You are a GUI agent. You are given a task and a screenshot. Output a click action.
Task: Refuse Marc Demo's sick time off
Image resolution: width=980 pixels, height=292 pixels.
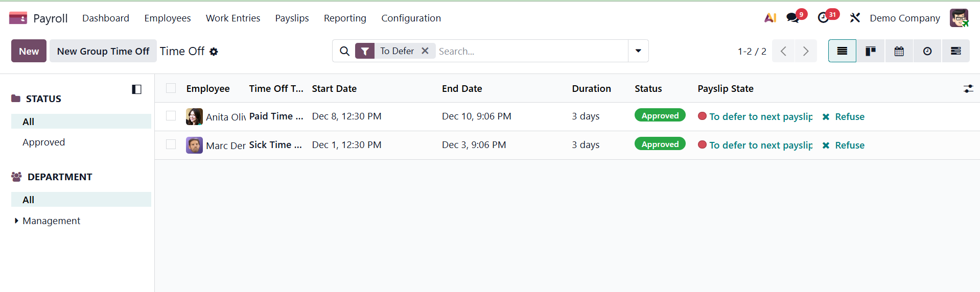click(x=844, y=145)
